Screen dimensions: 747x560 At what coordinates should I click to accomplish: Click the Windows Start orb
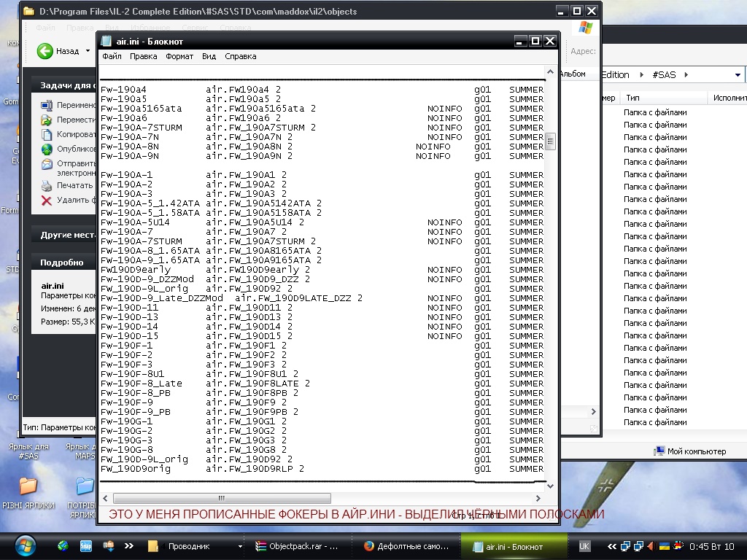[x=26, y=546]
